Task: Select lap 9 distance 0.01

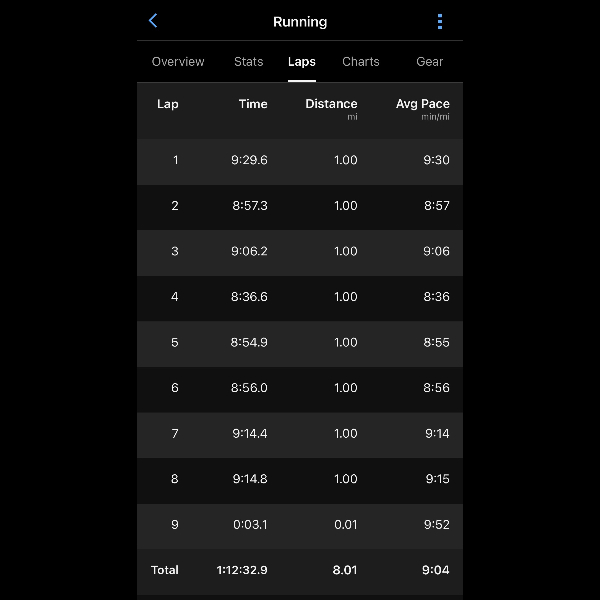Action: point(345,524)
